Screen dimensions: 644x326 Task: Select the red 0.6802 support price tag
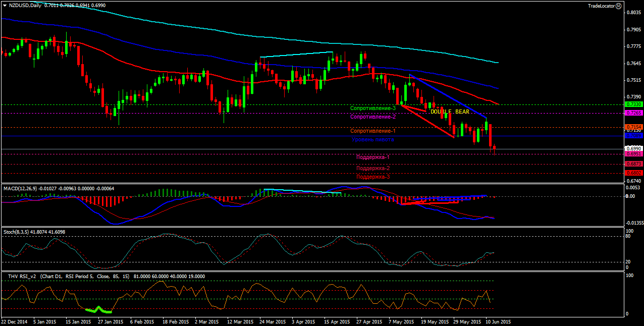click(x=633, y=173)
